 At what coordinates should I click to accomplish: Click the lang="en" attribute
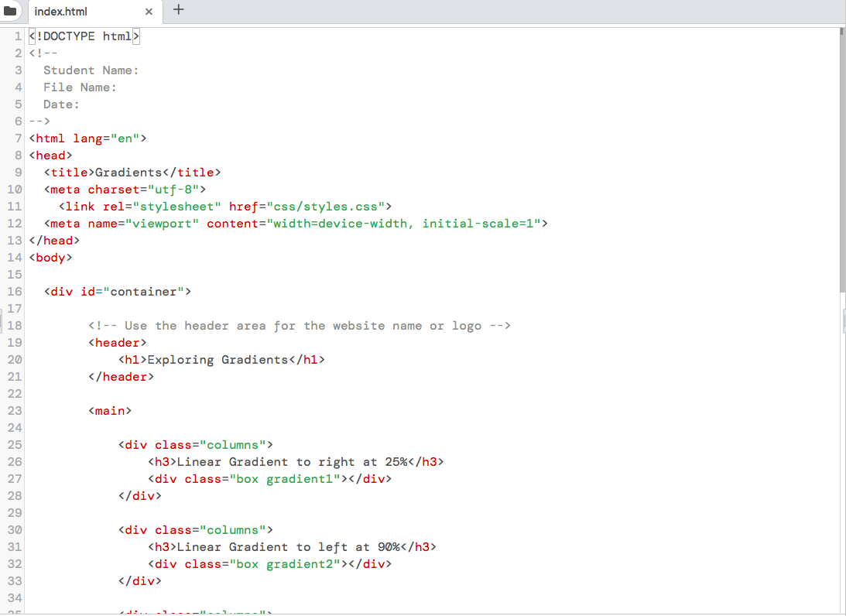click(108, 138)
